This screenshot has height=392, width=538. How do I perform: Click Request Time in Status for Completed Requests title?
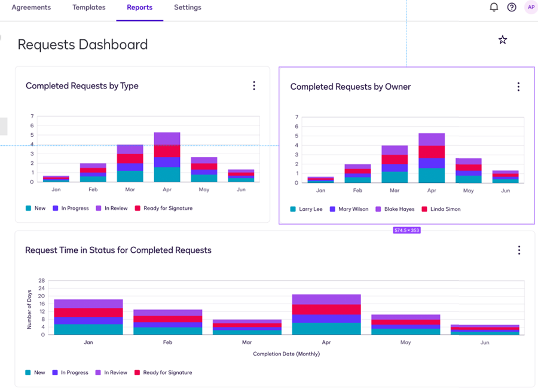[118, 250]
